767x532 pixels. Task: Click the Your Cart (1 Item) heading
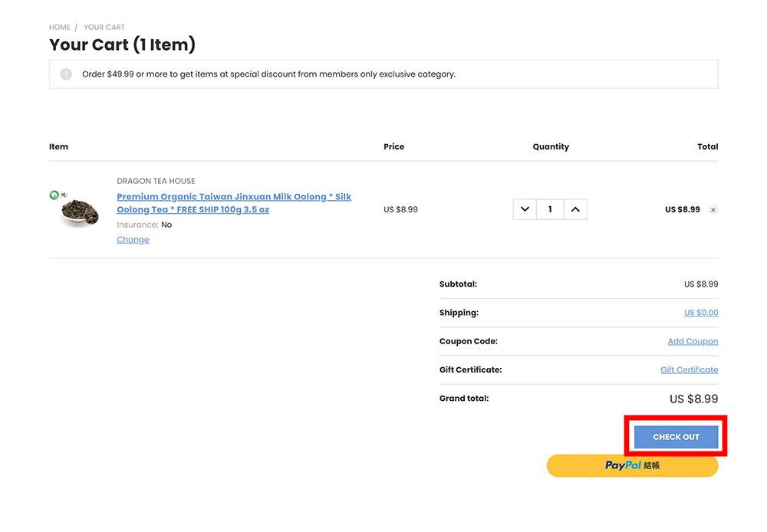coord(122,45)
